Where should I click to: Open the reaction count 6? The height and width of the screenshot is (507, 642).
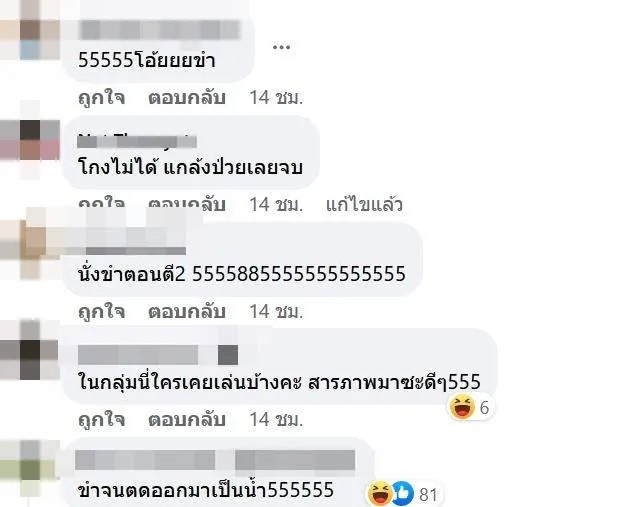484,408
